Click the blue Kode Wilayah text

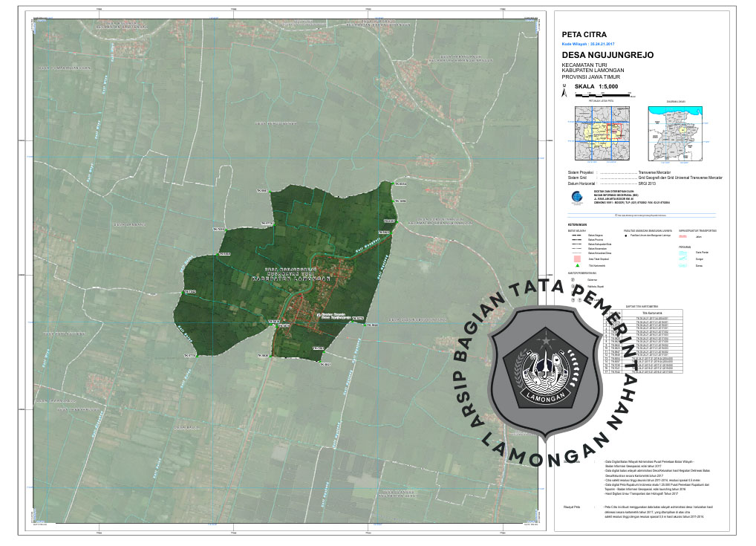pos(587,44)
